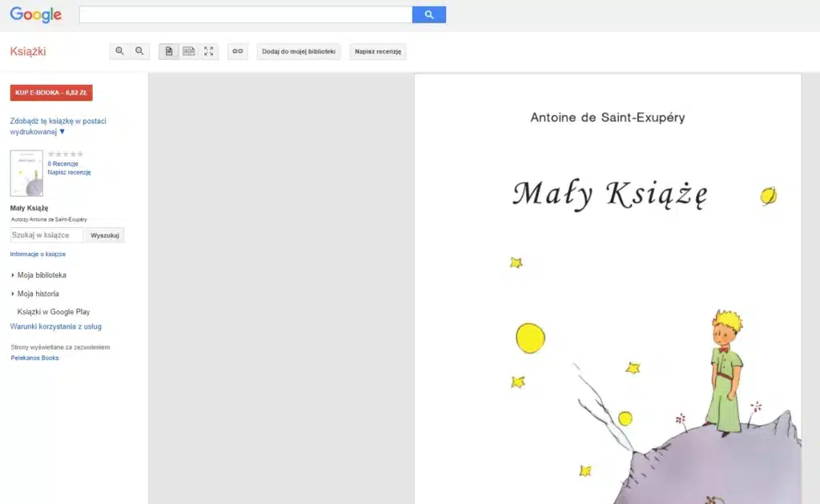The image size is (820, 504).
Task: Open the Pelekanos Books link
Action: click(x=34, y=358)
